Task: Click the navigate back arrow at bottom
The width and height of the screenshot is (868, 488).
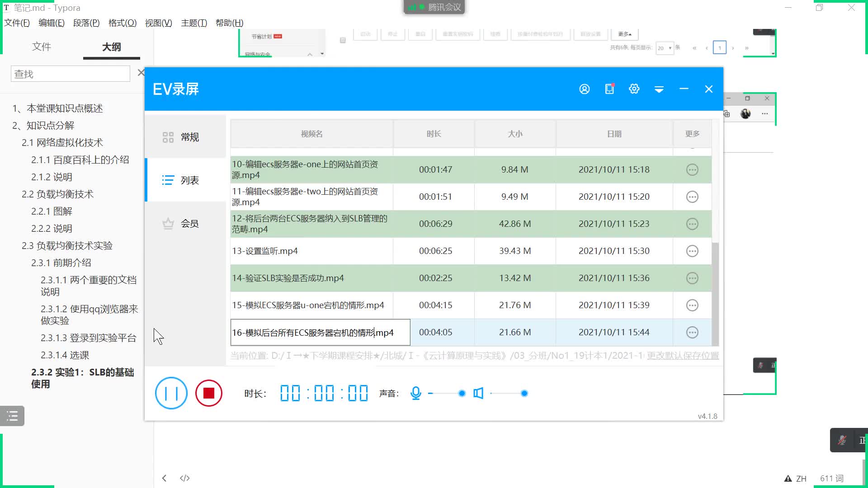Action: 164,477
